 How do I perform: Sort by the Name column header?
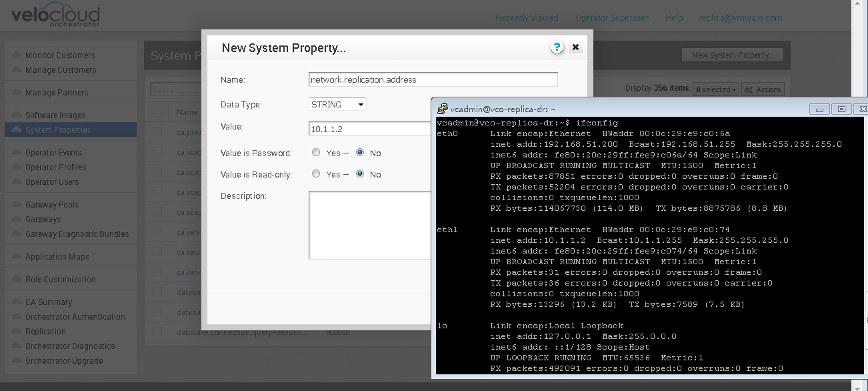187,112
